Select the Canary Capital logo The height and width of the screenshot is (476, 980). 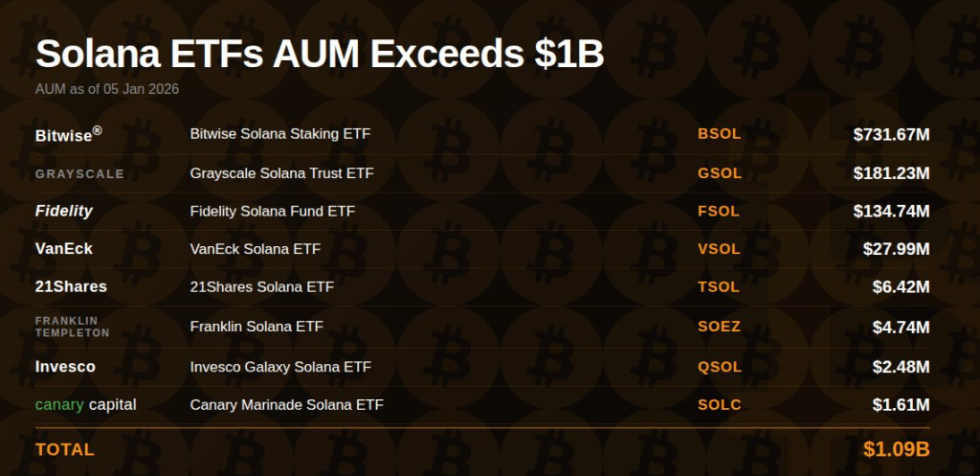(85, 405)
